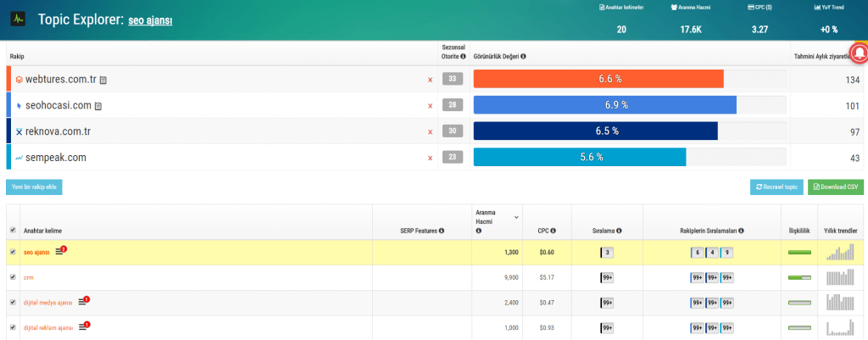Click the Yıllık trendler column header
Viewport: 868px width, 340px height.
click(x=840, y=231)
